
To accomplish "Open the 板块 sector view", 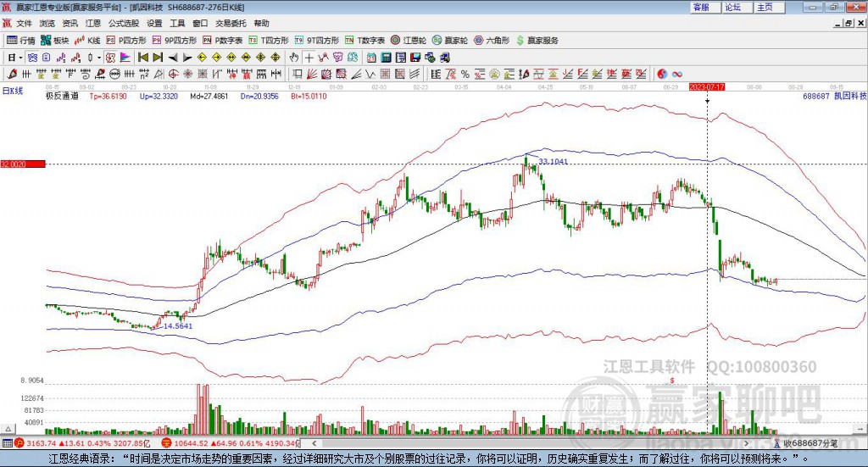I will (x=55, y=41).
